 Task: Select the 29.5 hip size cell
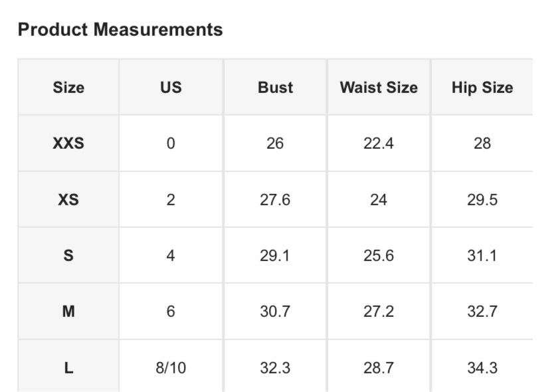tap(482, 199)
